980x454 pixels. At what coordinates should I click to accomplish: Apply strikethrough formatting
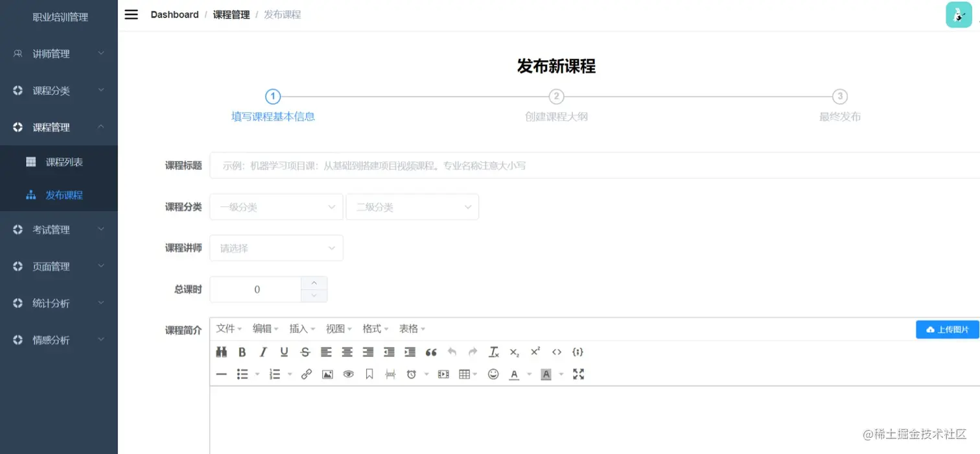coord(305,352)
